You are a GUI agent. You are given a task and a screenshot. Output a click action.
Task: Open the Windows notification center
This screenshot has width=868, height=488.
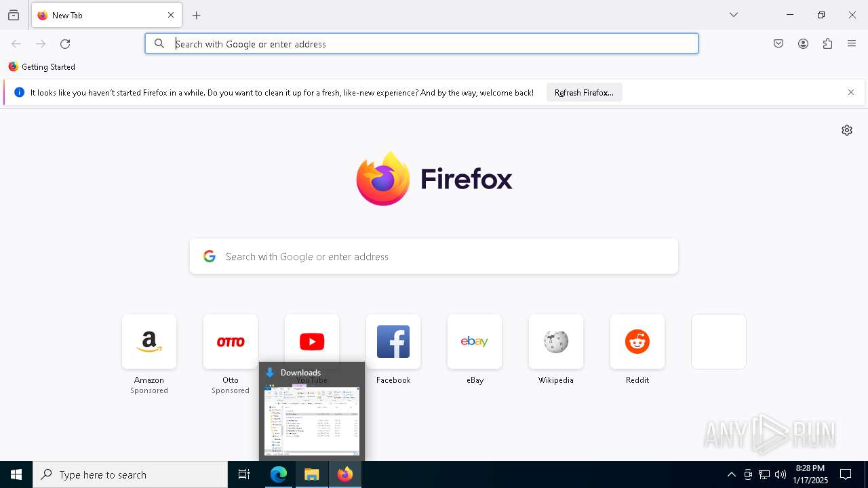pyautogui.click(x=846, y=474)
